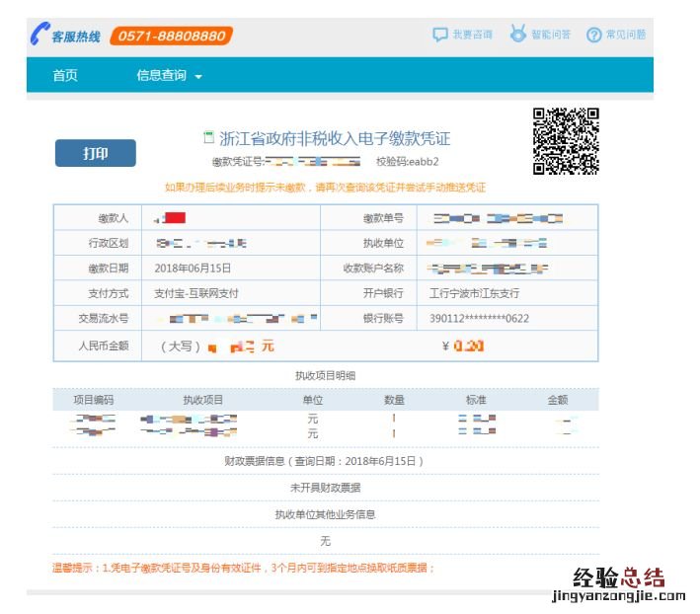700x614 pixels.
Task: Open the 智能问答 link text
Action: pos(551,35)
